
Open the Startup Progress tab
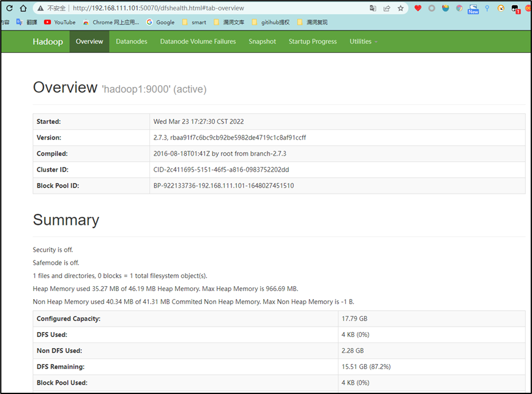point(313,42)
